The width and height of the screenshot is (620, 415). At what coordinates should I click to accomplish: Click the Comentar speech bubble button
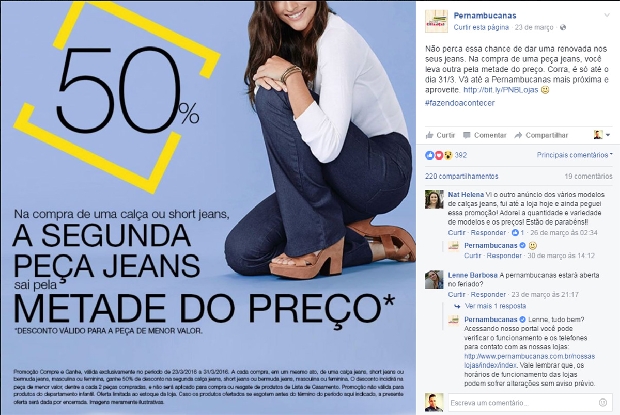484,135
